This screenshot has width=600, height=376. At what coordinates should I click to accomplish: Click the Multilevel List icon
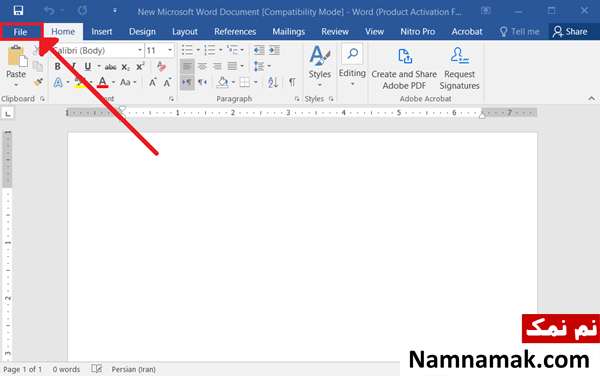(232, 50)
